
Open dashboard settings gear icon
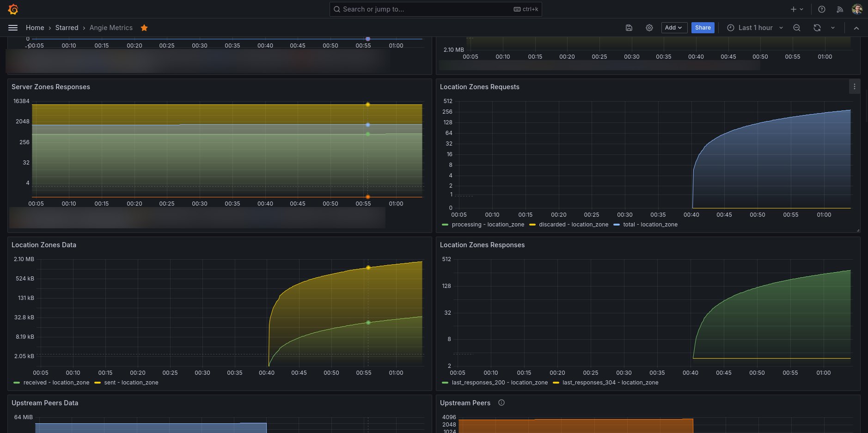(649, 28)
